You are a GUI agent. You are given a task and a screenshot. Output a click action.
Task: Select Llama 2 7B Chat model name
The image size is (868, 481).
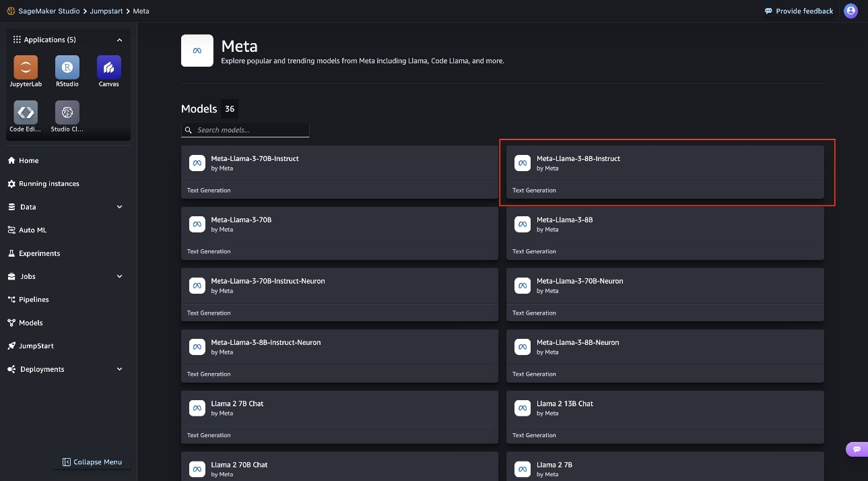coord(237,404)
